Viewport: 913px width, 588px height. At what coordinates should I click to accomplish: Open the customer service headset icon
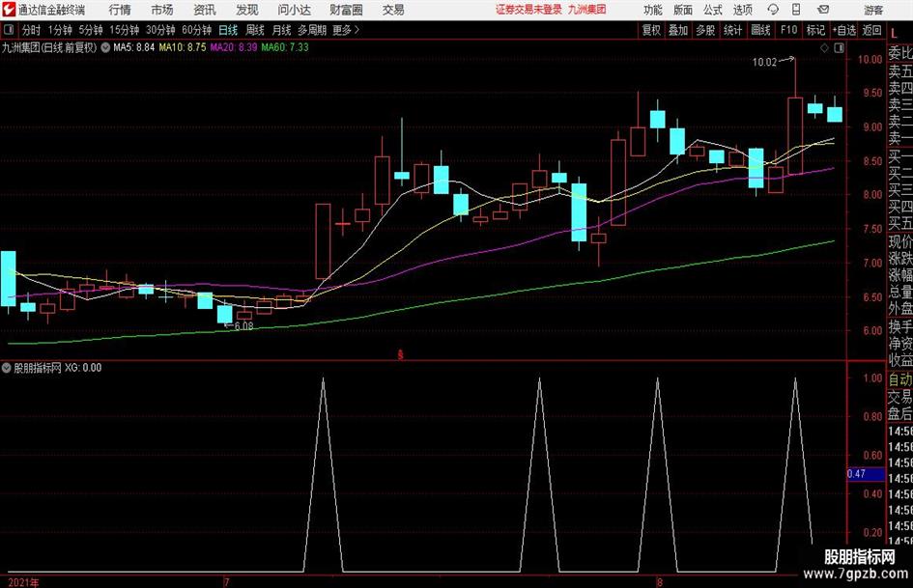click(773, 10)
